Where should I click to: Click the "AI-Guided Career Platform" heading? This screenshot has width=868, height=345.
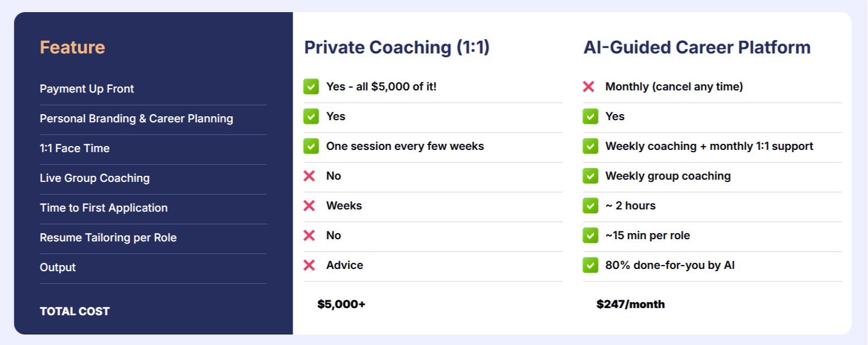[x=697, y=47]
